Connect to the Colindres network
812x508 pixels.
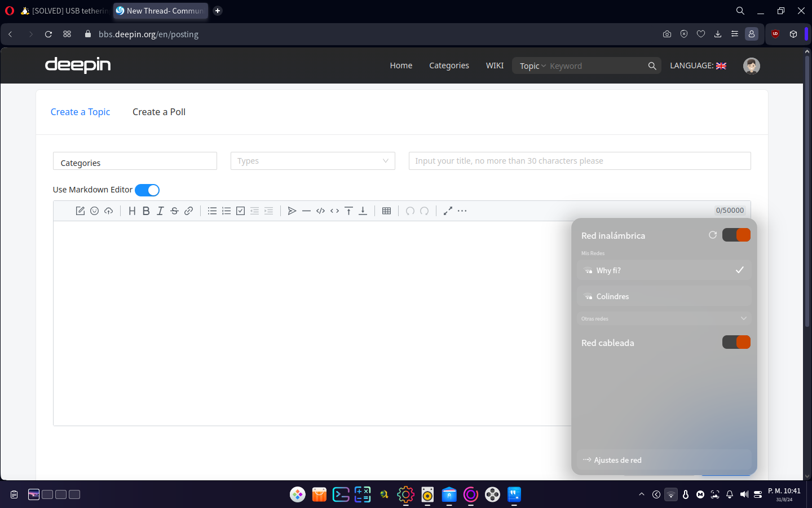(x=664, y=296)
